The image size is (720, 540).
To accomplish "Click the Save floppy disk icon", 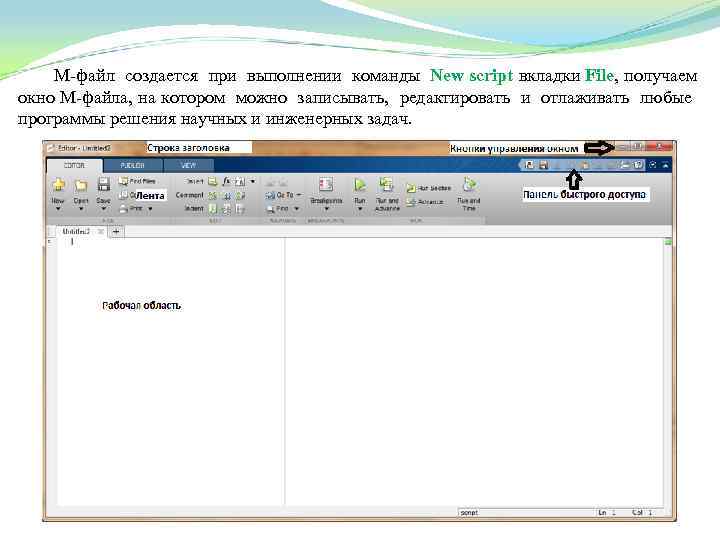I will (104, 185).
